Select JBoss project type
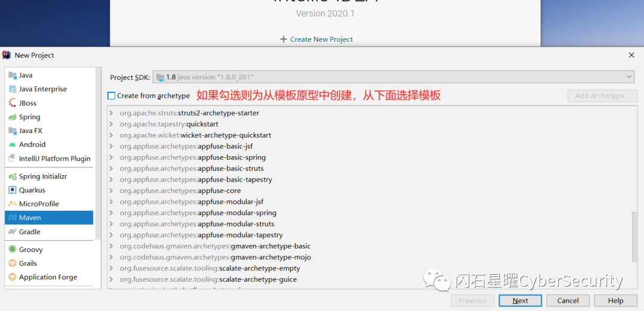Image resolution: width=644 pixels, height=311 pixels. pos(49,103)
